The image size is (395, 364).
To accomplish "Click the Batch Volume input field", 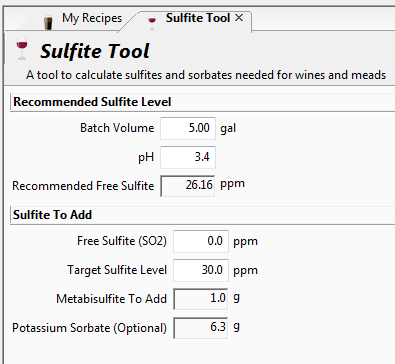I will coord(188,128).
